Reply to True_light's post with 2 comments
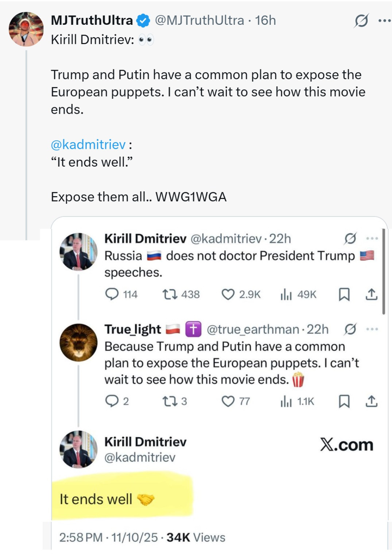This screenshot has height=560, width=392. pyautogui.click(x=112, y=401)
